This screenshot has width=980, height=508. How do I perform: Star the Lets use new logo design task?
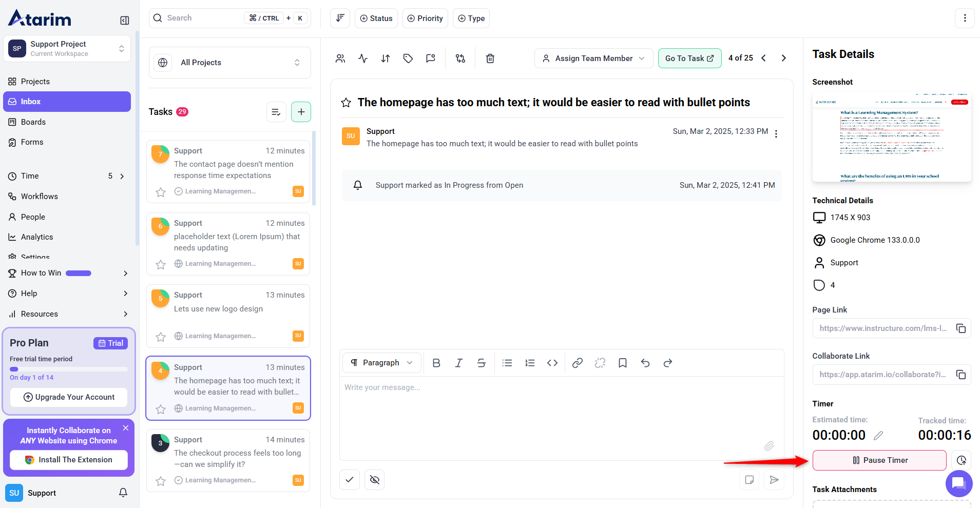point(161,337)
